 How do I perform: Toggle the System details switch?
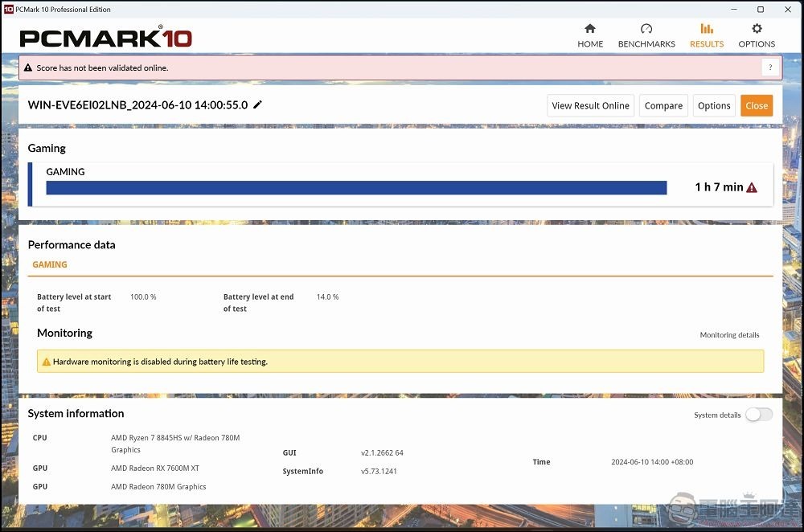click(x=759, y=415)
